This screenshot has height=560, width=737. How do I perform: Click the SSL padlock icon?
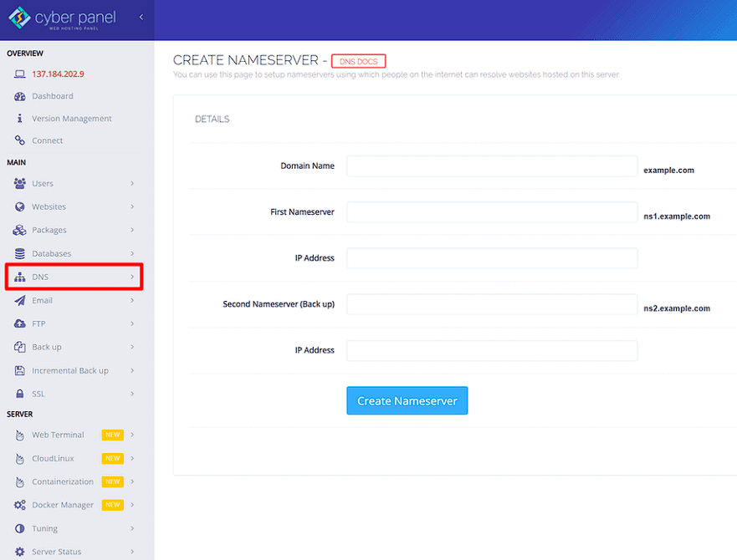pos(18,394)
